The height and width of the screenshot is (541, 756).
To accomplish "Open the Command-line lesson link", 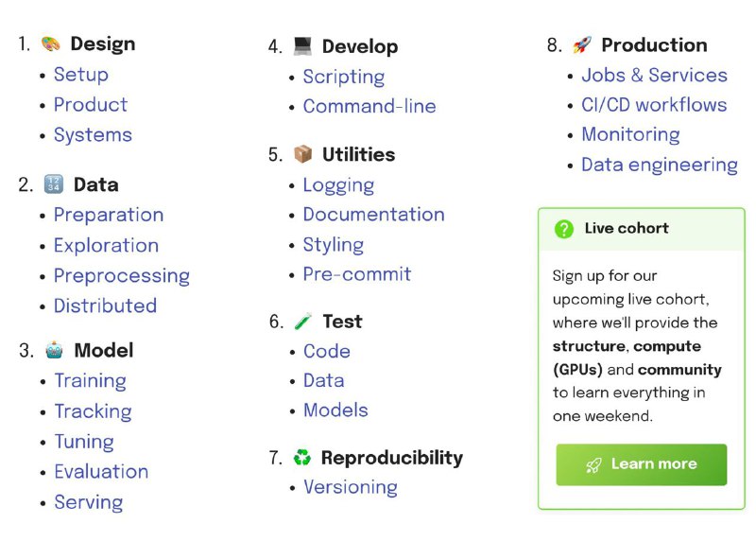I will click(369, 106).
